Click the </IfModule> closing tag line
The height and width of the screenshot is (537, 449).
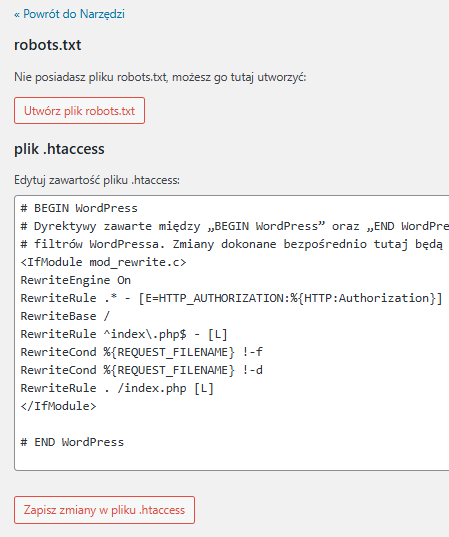[x=59, y=406]
